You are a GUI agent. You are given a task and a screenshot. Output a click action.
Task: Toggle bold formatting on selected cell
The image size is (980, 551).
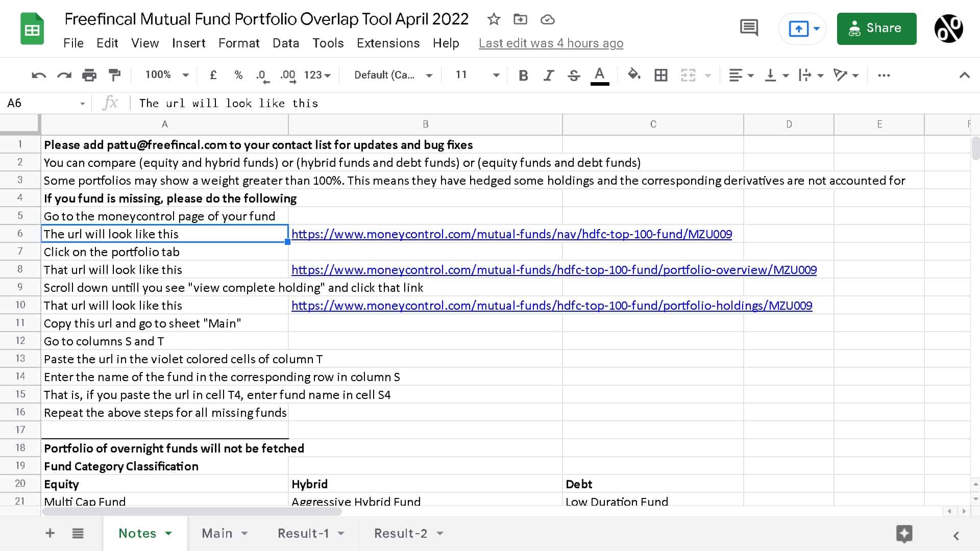point(523,74)
